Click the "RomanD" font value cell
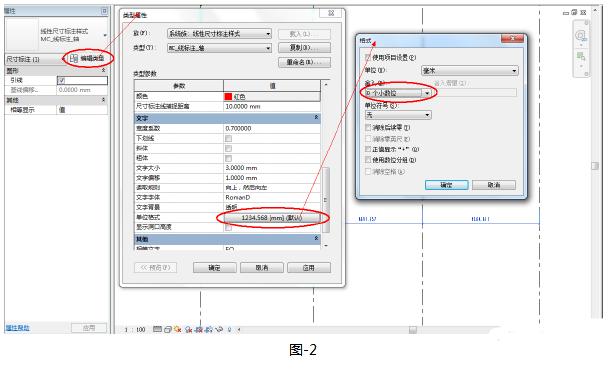This screenshot has height=371, width=611. tap(272, 198)
